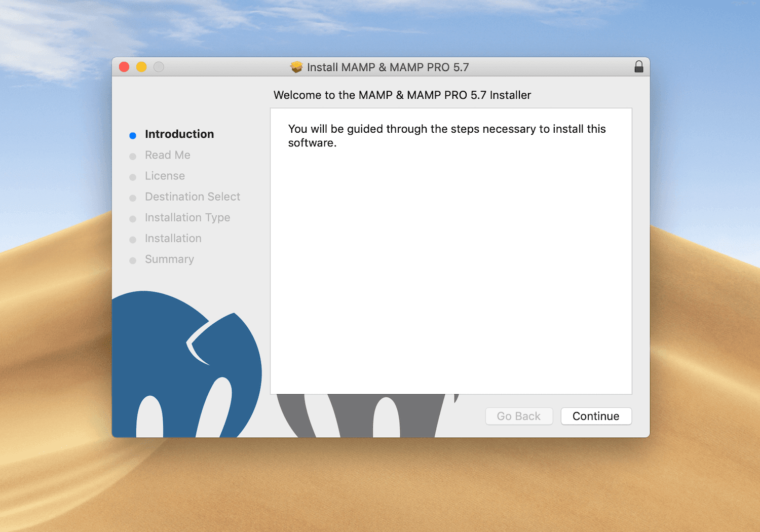760x532 pixels.
Task: Select the Read Me step
Action: 168,155
